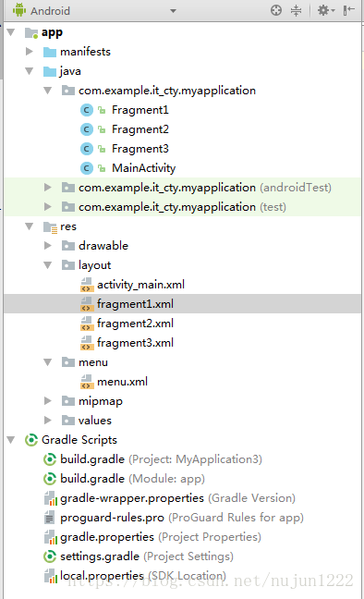Expand the drawable folder
Screen dimensions: 364x599
pos(47,245)
